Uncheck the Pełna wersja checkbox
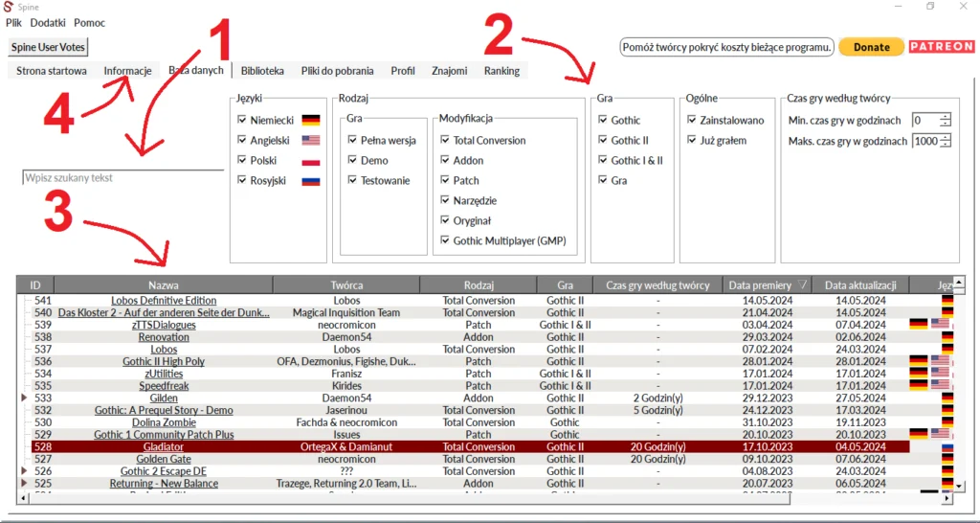The image size is (980, 523). click(x=352, y=140)
